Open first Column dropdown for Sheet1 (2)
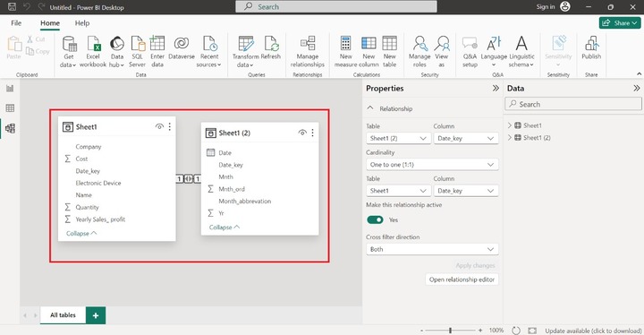Viewport: 644px width, 335px height. pos(466,138)
